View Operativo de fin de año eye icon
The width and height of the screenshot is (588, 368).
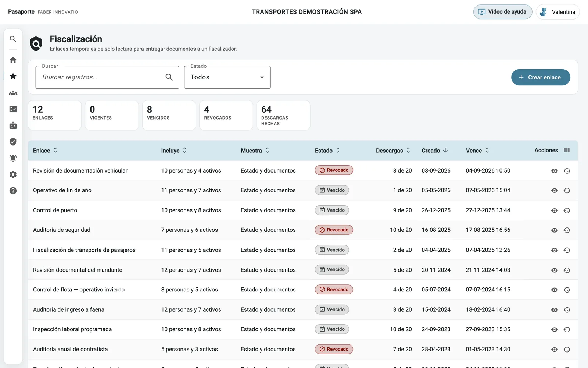click(x=554, y=190)
